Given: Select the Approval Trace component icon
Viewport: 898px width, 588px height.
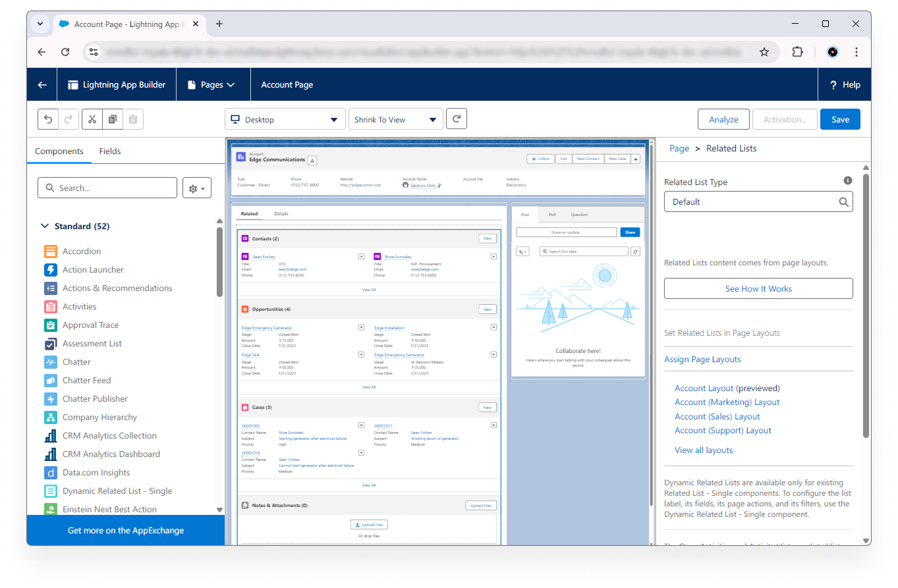Looking at the screenshot, I should [51, 325].
